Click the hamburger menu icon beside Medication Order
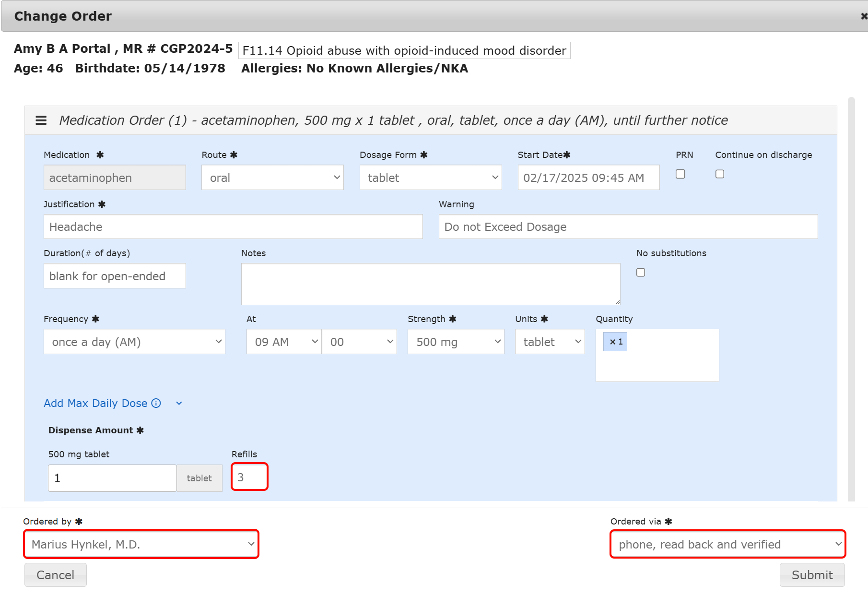The width and height of the screenshot is (868, 608). click(41, 120)
